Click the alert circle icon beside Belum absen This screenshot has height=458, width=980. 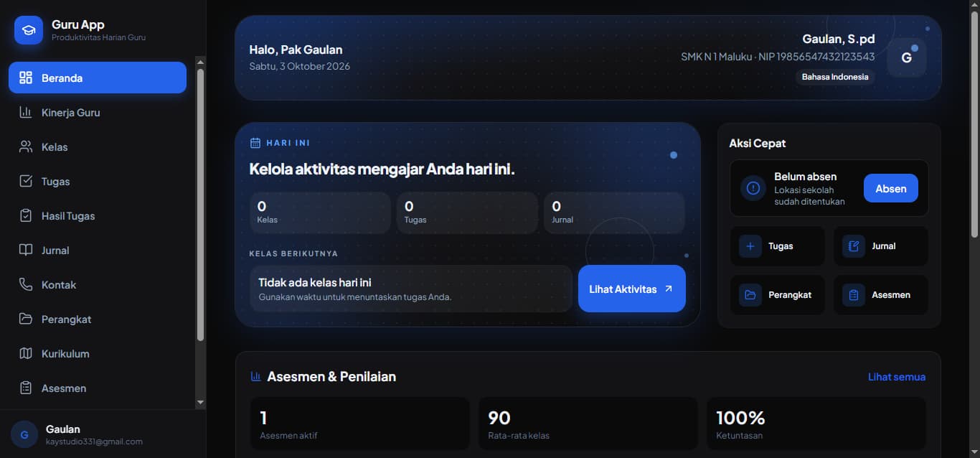(753, 188)
